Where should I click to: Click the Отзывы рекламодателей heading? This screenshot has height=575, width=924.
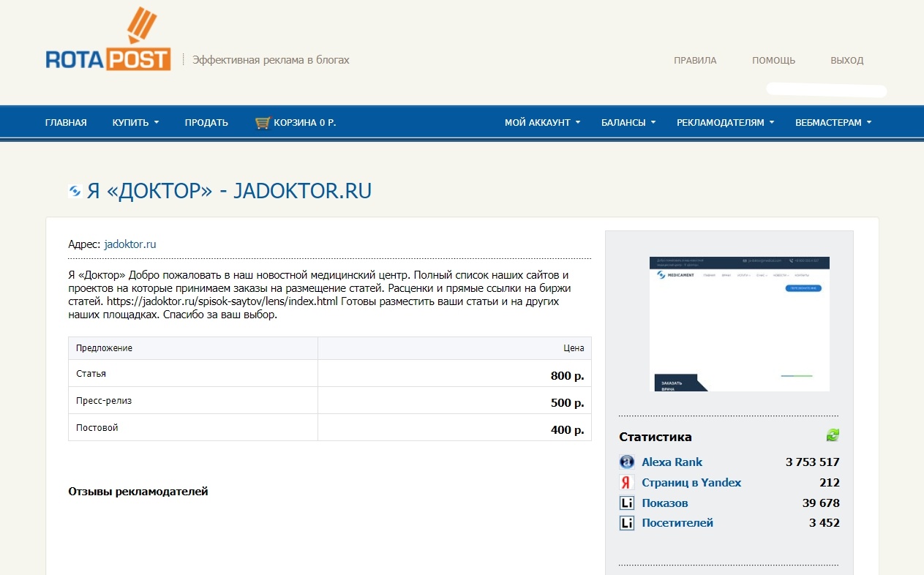tap(138, 492)
